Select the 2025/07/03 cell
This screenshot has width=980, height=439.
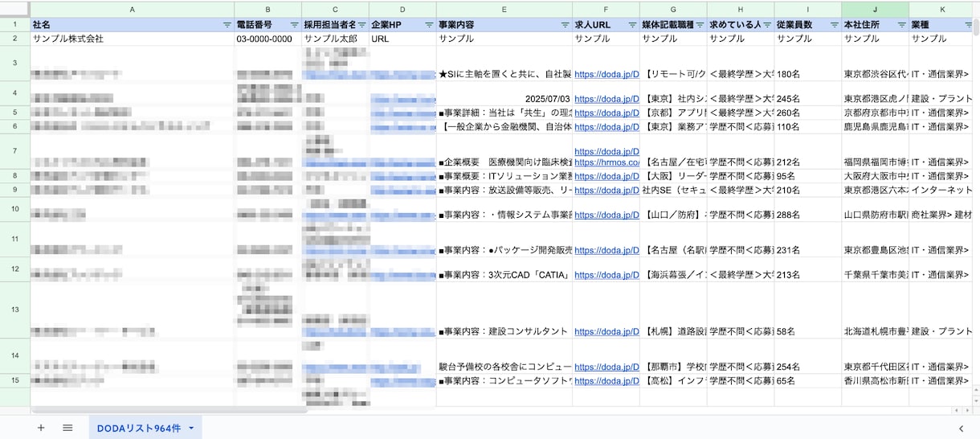click(x=504, y=93)
